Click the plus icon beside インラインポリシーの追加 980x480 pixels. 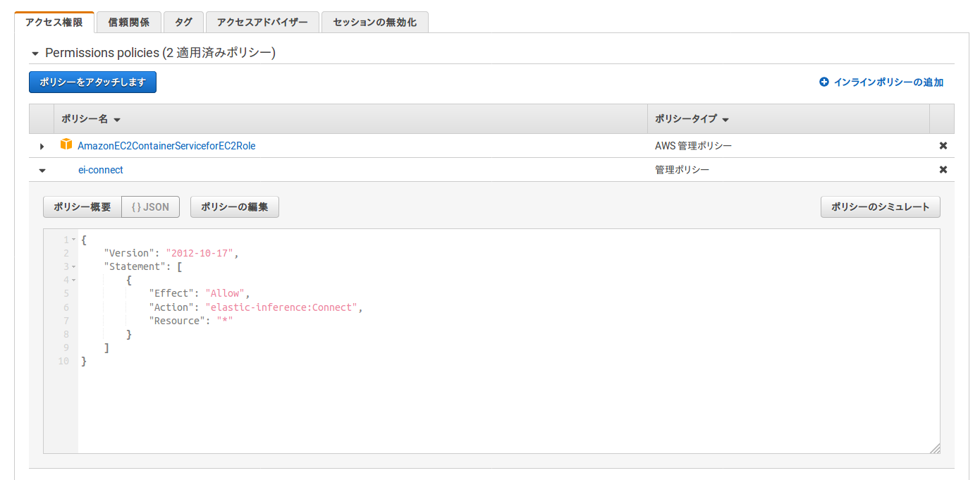823,82
